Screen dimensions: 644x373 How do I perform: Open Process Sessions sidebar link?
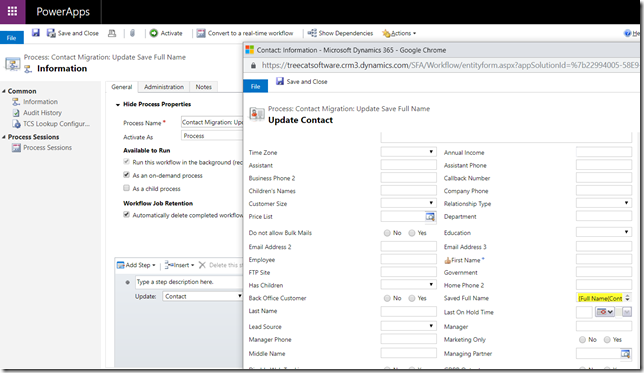point(47,147)
